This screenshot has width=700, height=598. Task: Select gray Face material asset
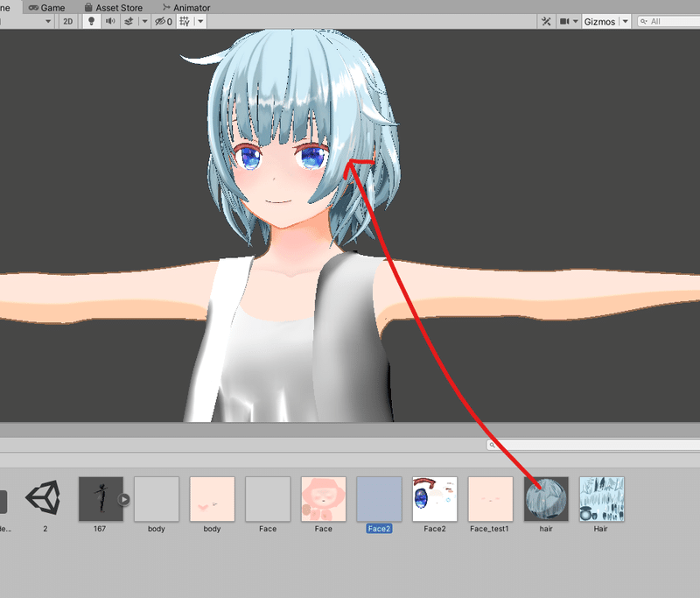coord(268,499)
